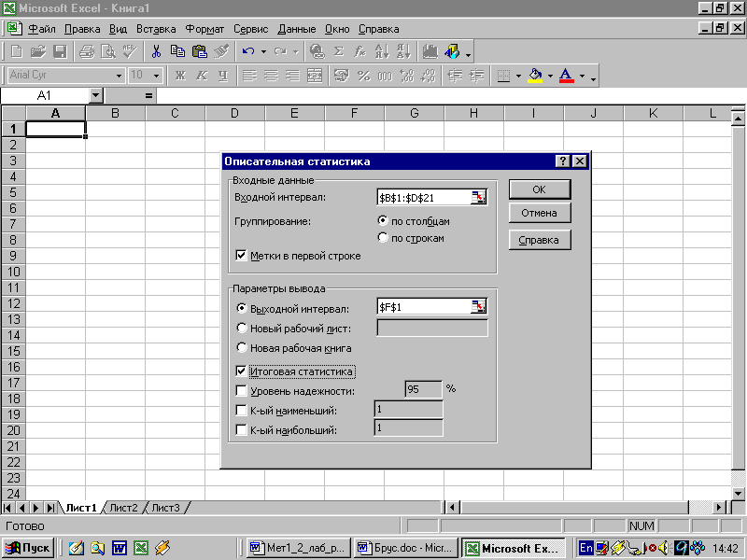Click the Copy icon
This screenshot has height=560, width=747.
coord(177,51)
